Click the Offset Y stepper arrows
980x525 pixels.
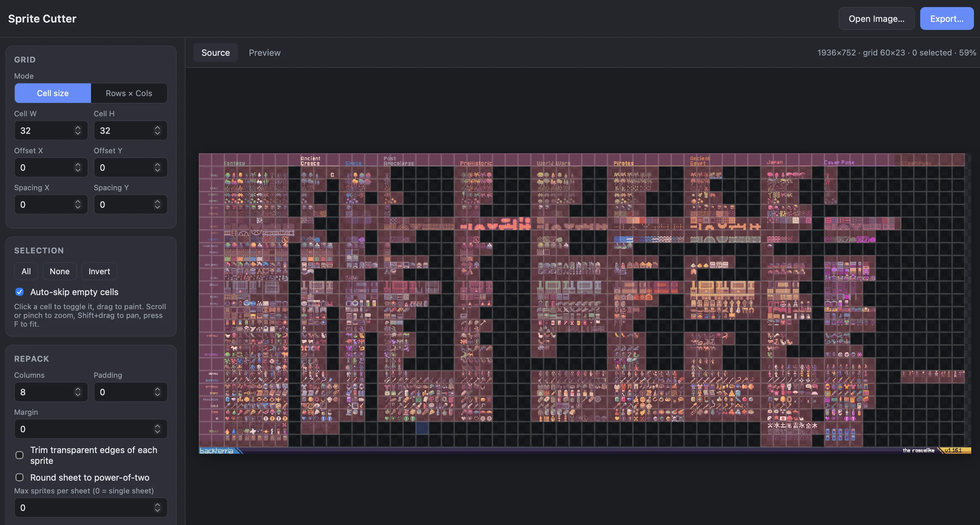[157, 167]
